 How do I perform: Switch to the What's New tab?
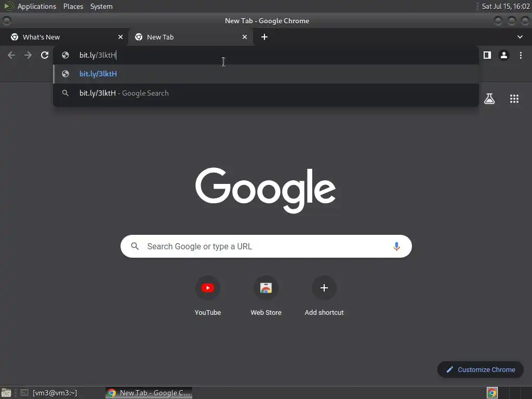point(64,37)
